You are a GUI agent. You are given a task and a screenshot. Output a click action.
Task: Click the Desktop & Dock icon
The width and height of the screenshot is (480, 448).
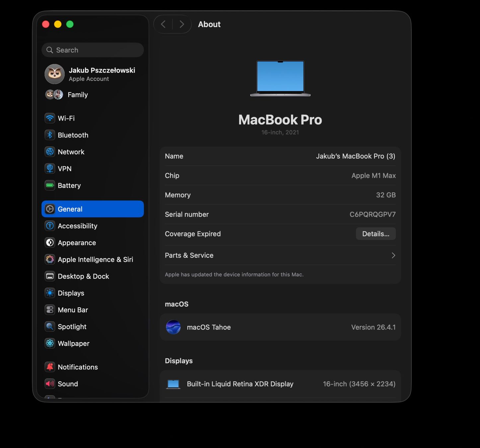tap(50, 276)
